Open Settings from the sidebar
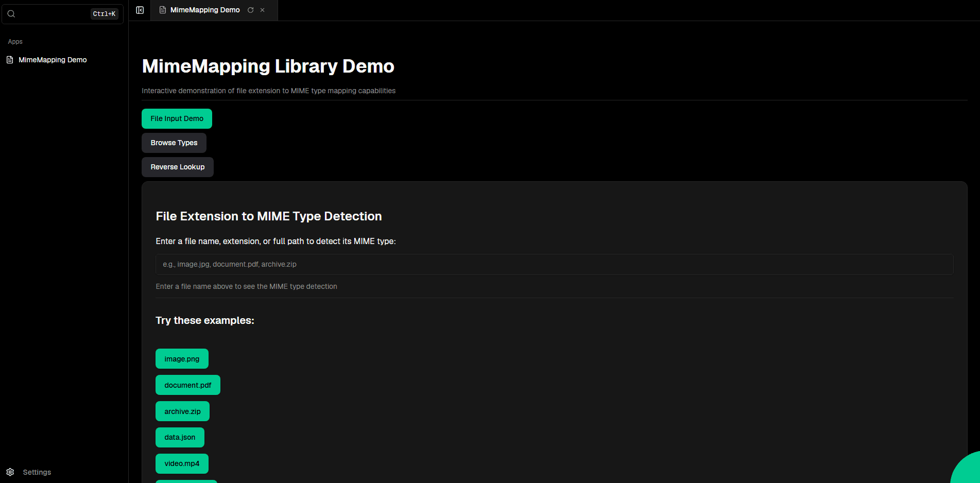 click(x=37, y=472)
